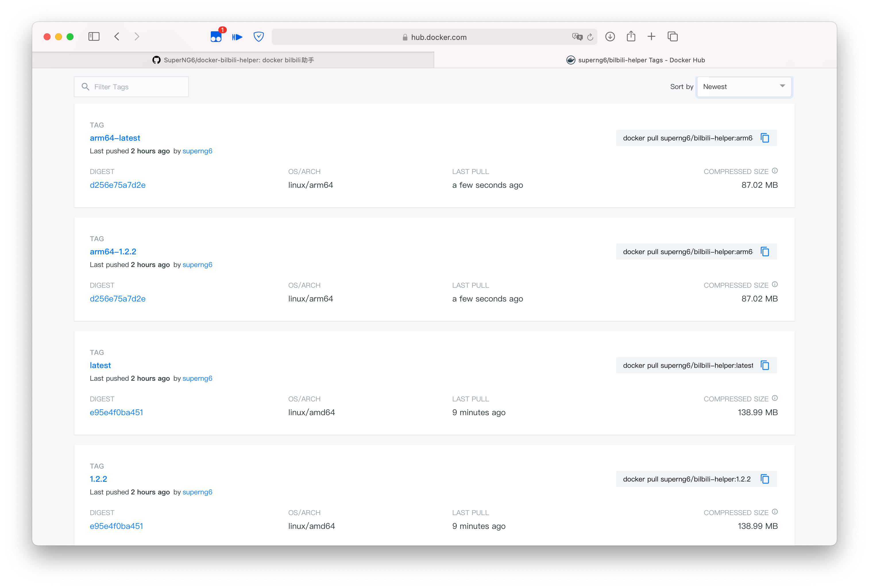The height and width of the screenshot is (588, 869).
Task: Select the superng6/bilbili-helper Tags Docker Hub tab
Action: (x=635, y=60)
